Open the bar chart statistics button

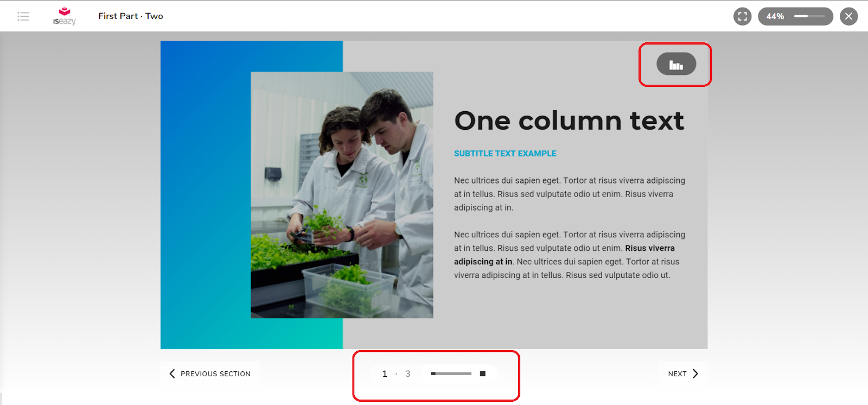tap(676, 64)
